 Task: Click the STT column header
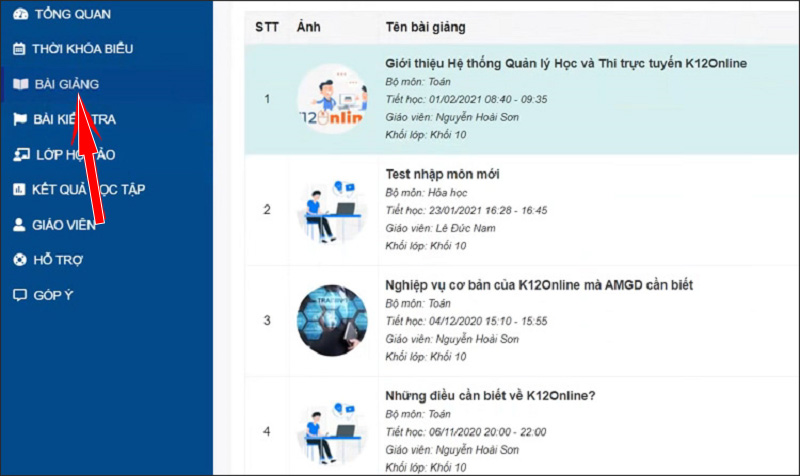(x=267, y=27)
